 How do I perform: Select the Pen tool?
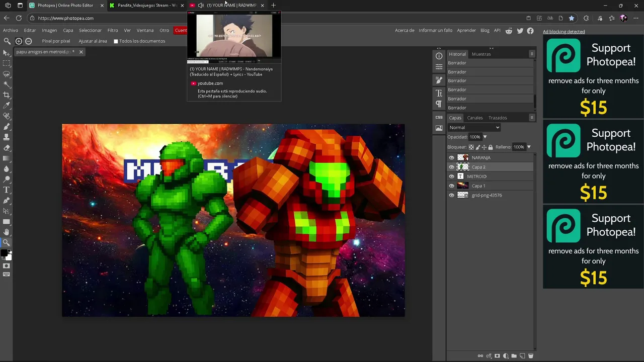pyautogui.click(x=7, y=201)
